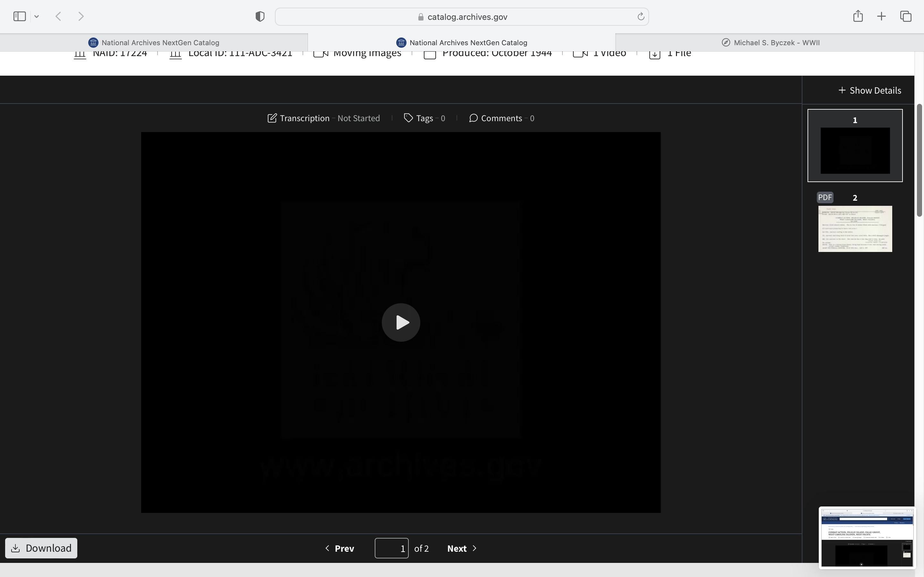Viewport: 924px width, 577px height.
Task: Go back in browser history
Action: (x=58, y=16)
